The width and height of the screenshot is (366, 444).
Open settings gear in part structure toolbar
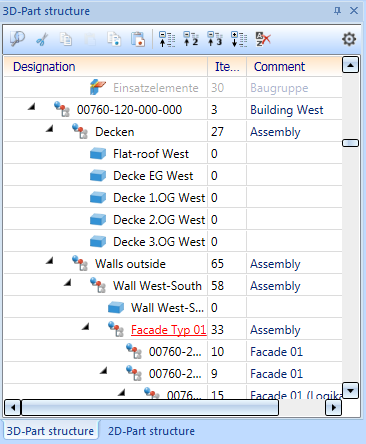349,39
